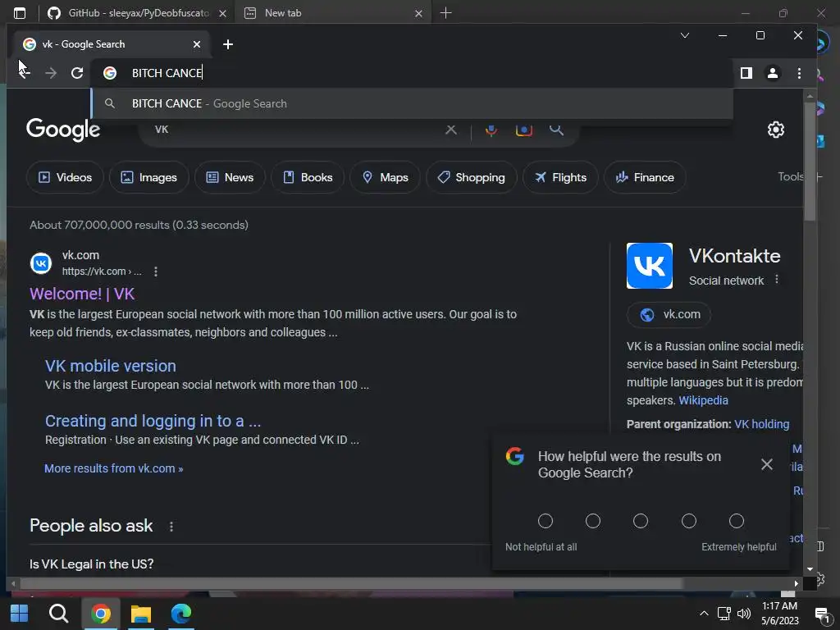Open Chrome from the taskbar

pyautogui.click(x=101, y=614)
